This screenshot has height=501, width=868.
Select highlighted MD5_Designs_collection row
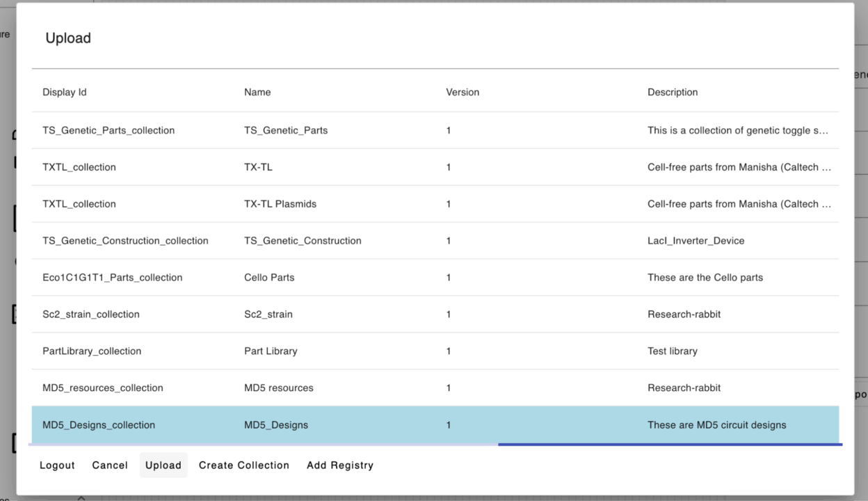coord(435,424)
